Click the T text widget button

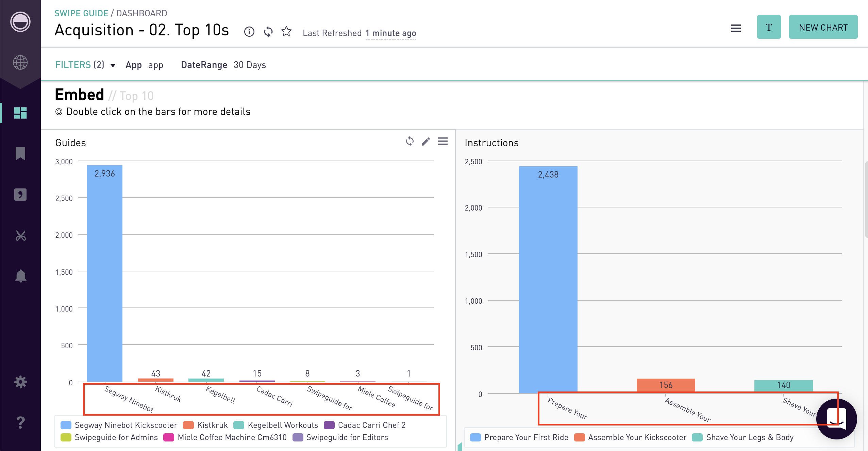(769, 27)
